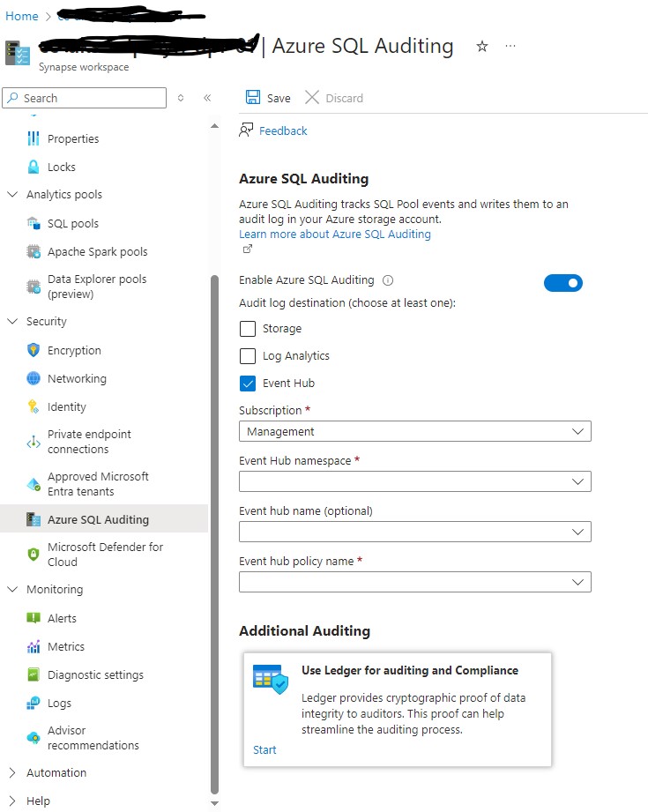Uncheck the Event Hub checkbox
The width and height of the screenshot is (648, 812).
248,384
